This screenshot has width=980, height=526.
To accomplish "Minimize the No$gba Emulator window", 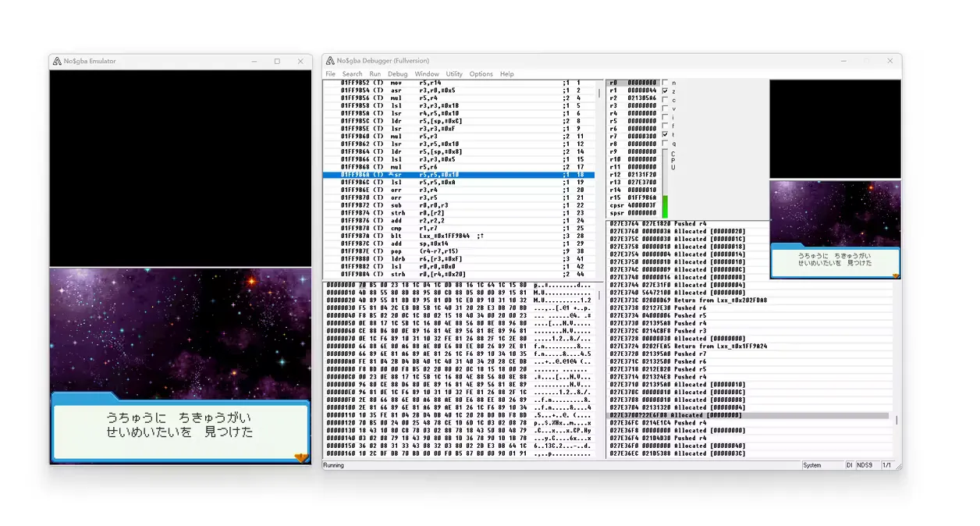I will pyautogui.click(x=254, y=61).
